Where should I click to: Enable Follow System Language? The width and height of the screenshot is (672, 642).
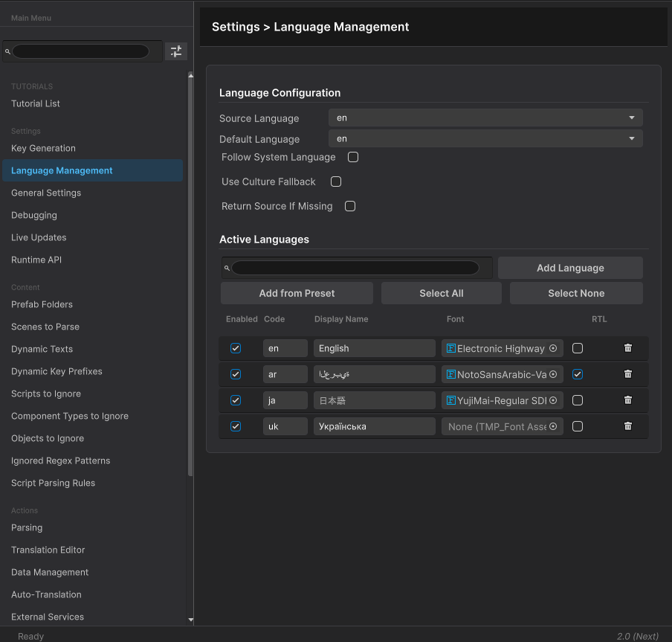click(352, 157)
